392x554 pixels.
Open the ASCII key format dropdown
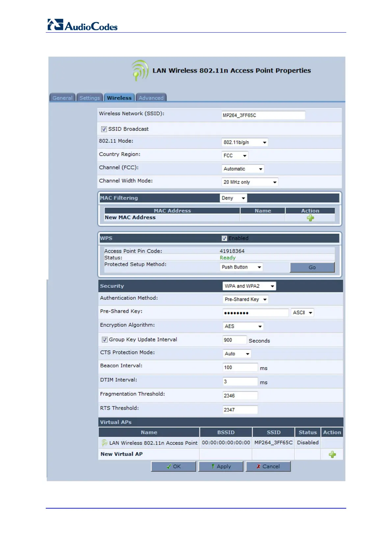tap(302, 313)
